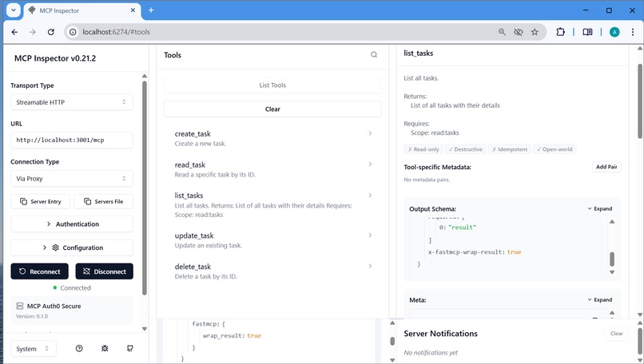The height and width of the screenshot is (364, 644).
Task: Click the URL input field
Action: click(72, 140)
